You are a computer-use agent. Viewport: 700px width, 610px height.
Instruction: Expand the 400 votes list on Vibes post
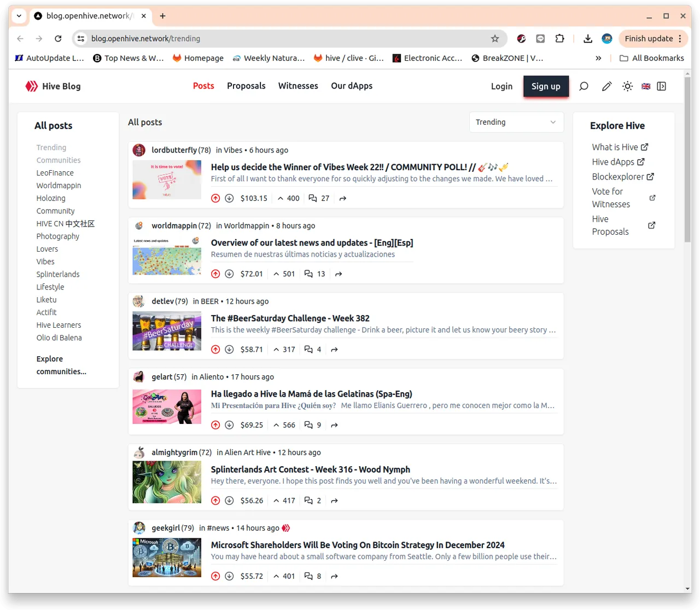[288, 199]
